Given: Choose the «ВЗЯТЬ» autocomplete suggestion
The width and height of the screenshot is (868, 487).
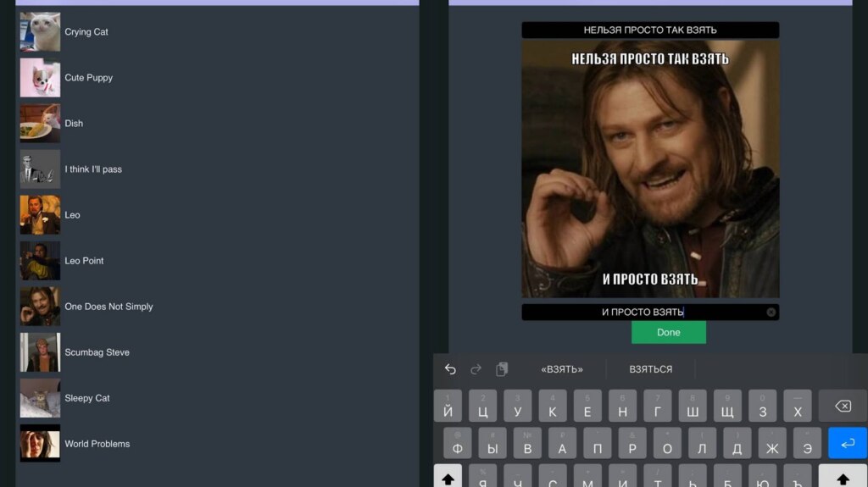Looking at the screenshot, I should click(x=562, y=369).
